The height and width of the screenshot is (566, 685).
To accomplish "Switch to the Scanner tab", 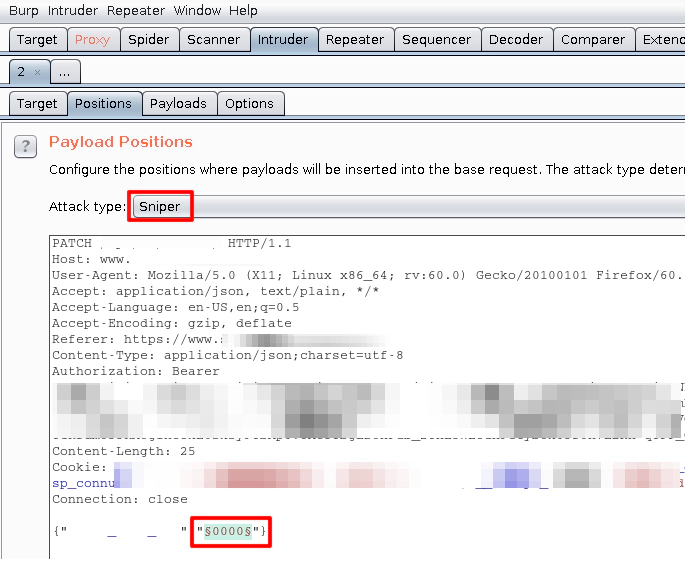I will pyautogui.click(x=213, y=40).
